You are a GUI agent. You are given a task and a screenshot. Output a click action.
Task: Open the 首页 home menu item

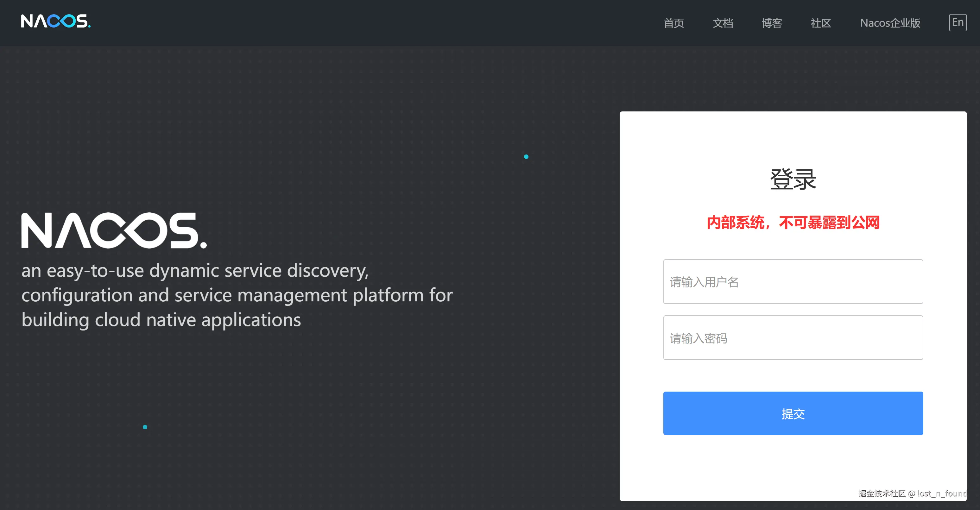(x=673, y=23)
